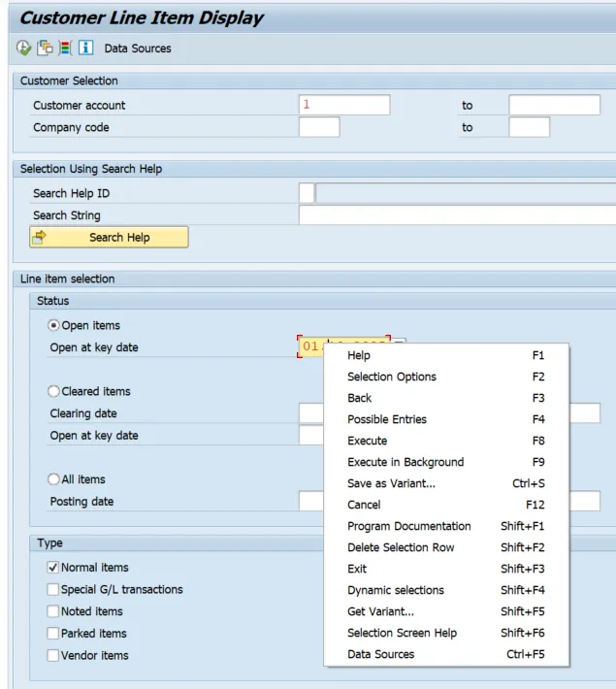The image size is (616, 689).
Task: Enable the Special G/L transactions checkbox
Action: point(54,589)
